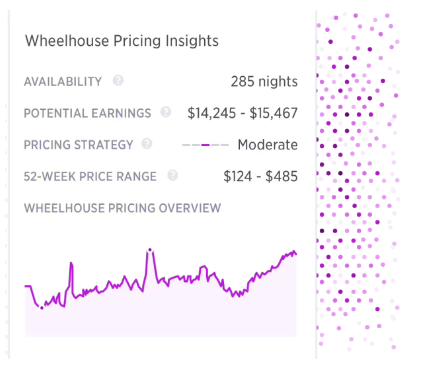Image resolution: width=436 pixels, height=369 pixels.
Task: Click the rightmost gray segment of strategy slider
Action: point(225,145)
